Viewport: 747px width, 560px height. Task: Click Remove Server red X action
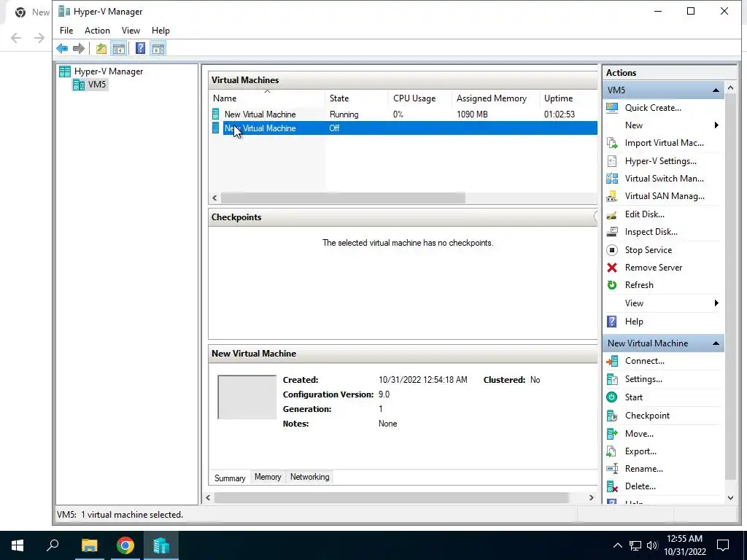[653, 268]
